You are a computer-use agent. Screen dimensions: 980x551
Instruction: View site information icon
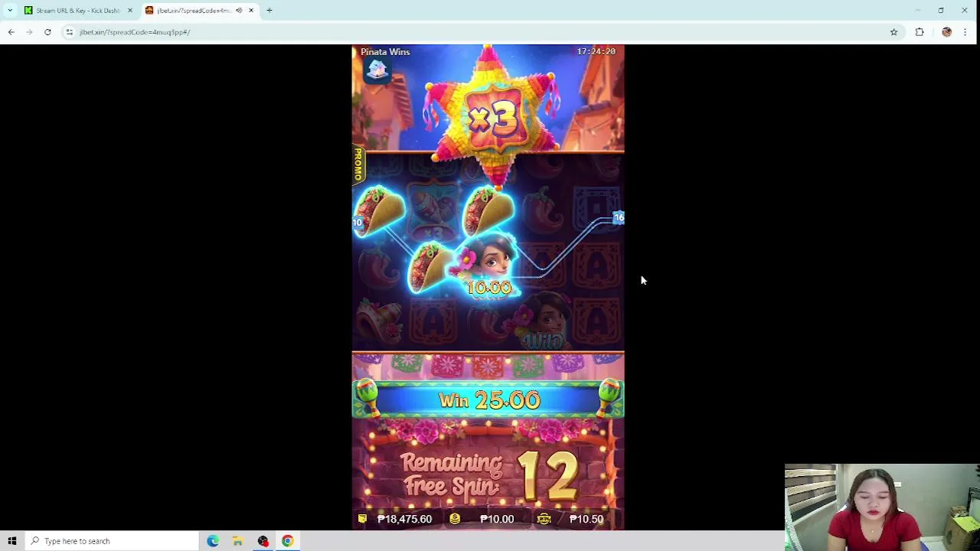click(x=69, y=32)
